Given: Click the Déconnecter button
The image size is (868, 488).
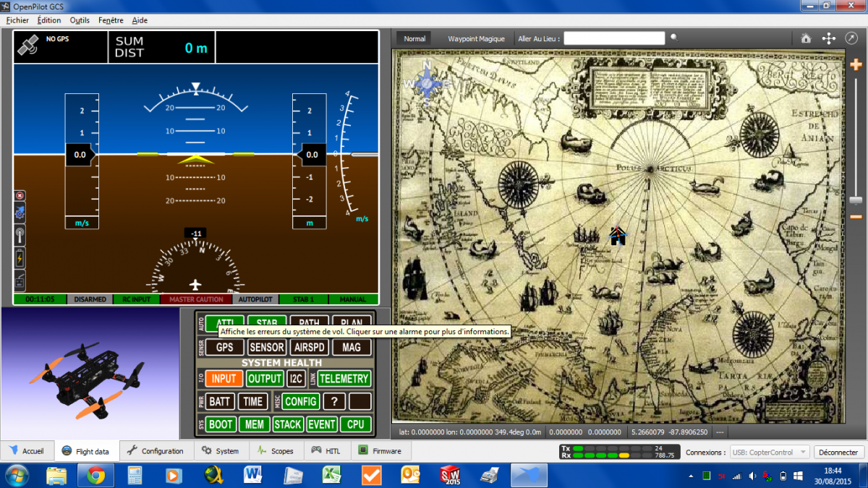Looking at the screenshot, I should [x=839, y=452].
